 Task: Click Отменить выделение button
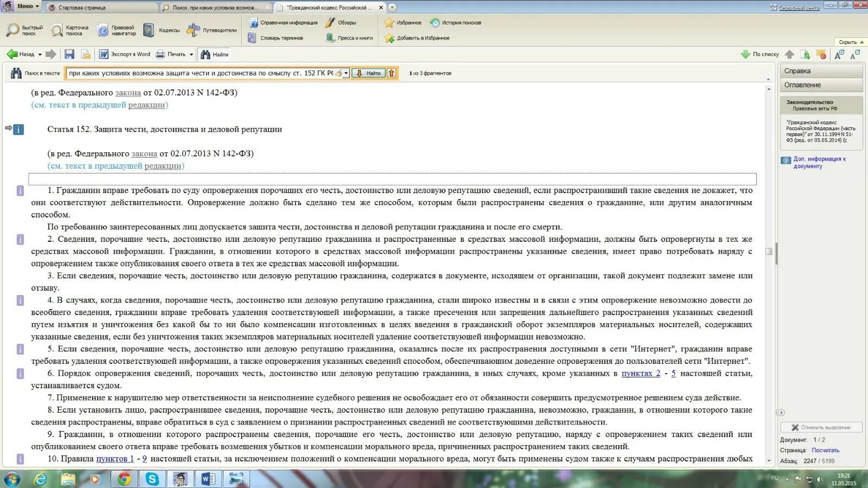pyautogui.click(x=821, y=427)
